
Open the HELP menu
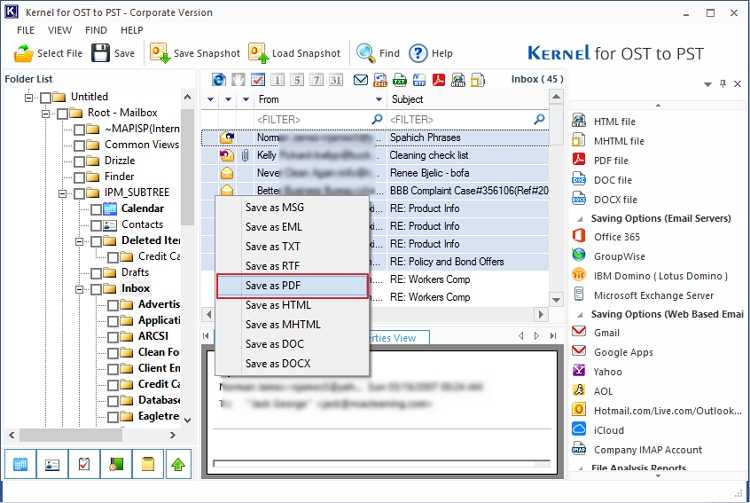pos(132,30)
